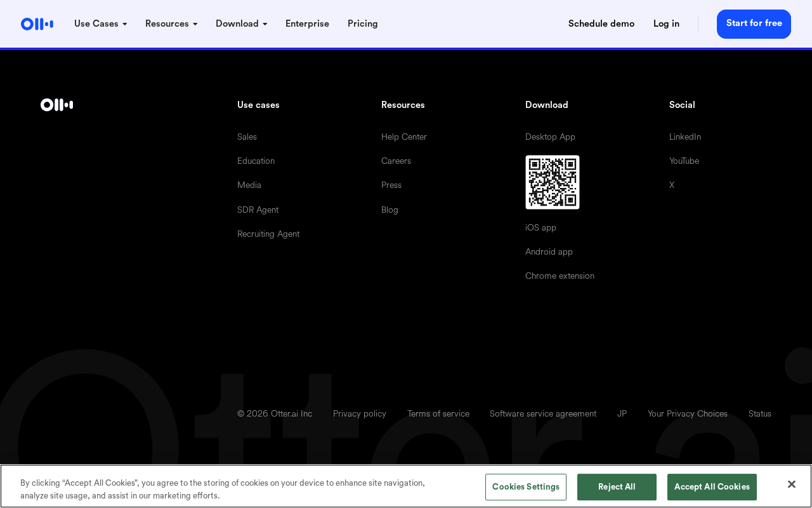This screenshot has height=508, width=812.
Task: Open the Pricing page from navbar
Action: 363,24
